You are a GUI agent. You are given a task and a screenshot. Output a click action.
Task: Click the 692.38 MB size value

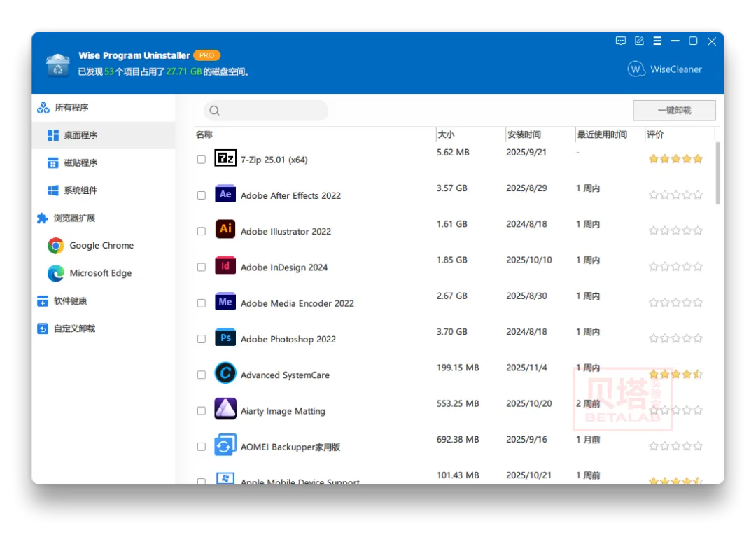click(458, 440)
